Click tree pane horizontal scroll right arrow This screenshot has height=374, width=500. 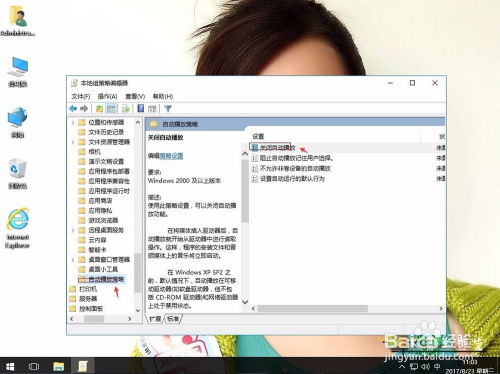(130, 319)
